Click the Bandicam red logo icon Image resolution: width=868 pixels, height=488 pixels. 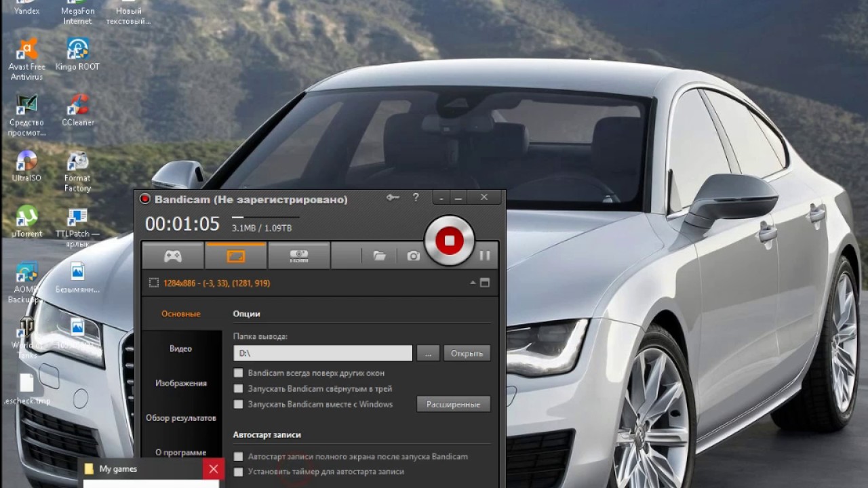click(144, 199)
